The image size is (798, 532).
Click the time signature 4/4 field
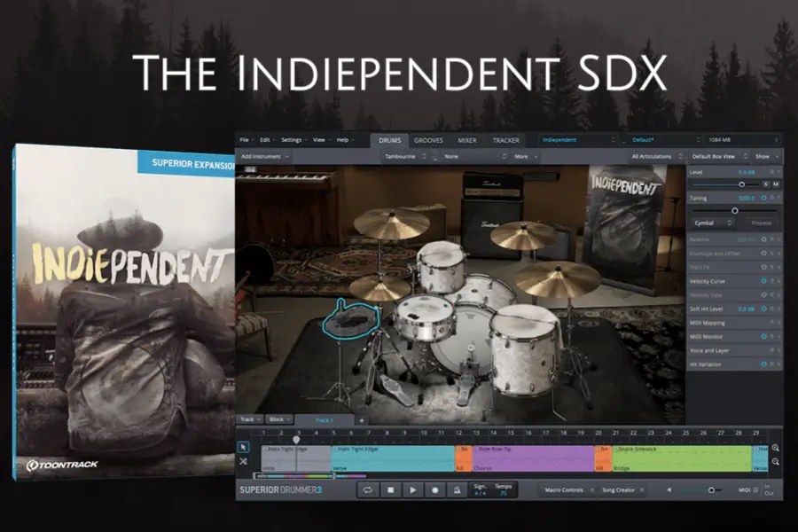(480, 493)
